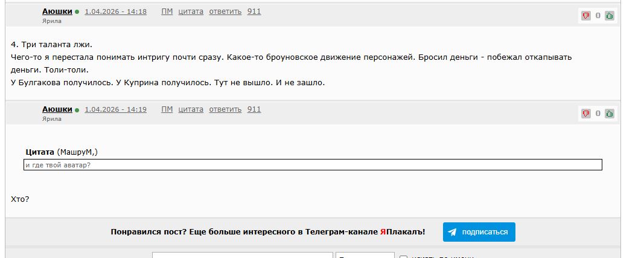
Task: Open Аюшки profile from second post
Action: (x=57, y=109)
